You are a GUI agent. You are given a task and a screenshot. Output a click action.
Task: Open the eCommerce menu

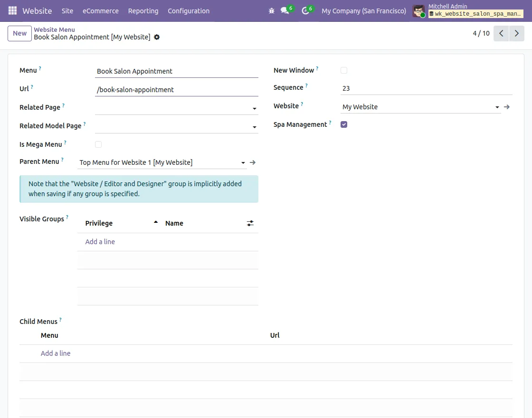(x=101, y=11)
